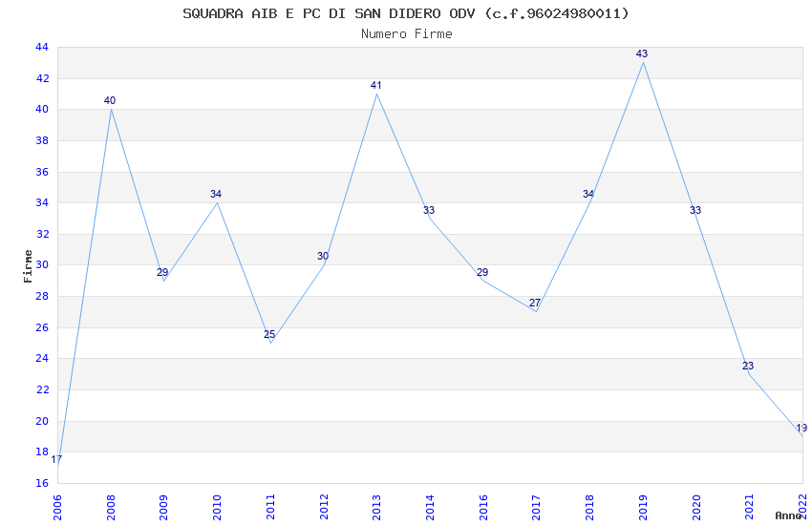The width and height of the screenshot is (812, 525).
Task: Click the y-axis tick value 20
Action: click(x=42, y=421)
